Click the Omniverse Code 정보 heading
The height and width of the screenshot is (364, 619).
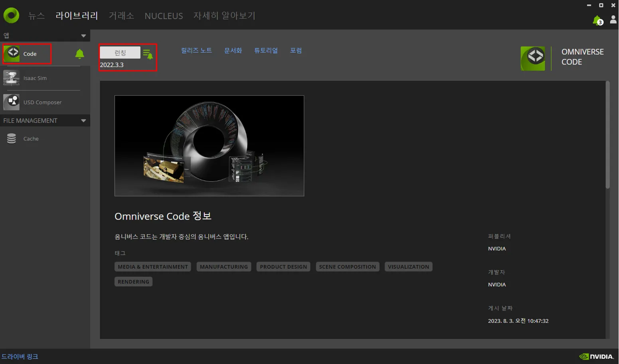tap(163, 216)
